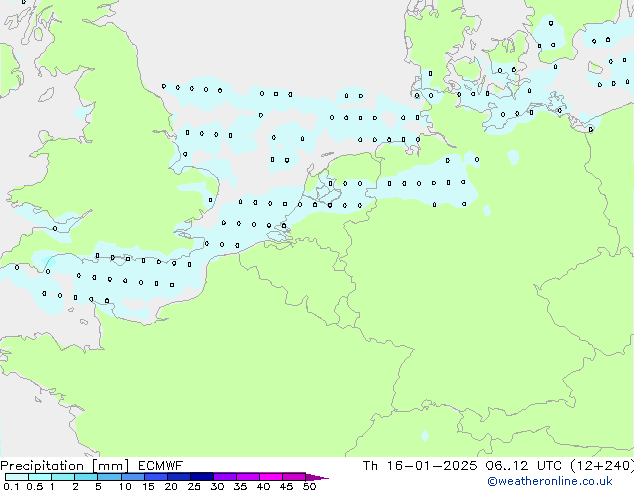Click the '45' legend scale value
The image size is (634, 490).
point(286,486)
